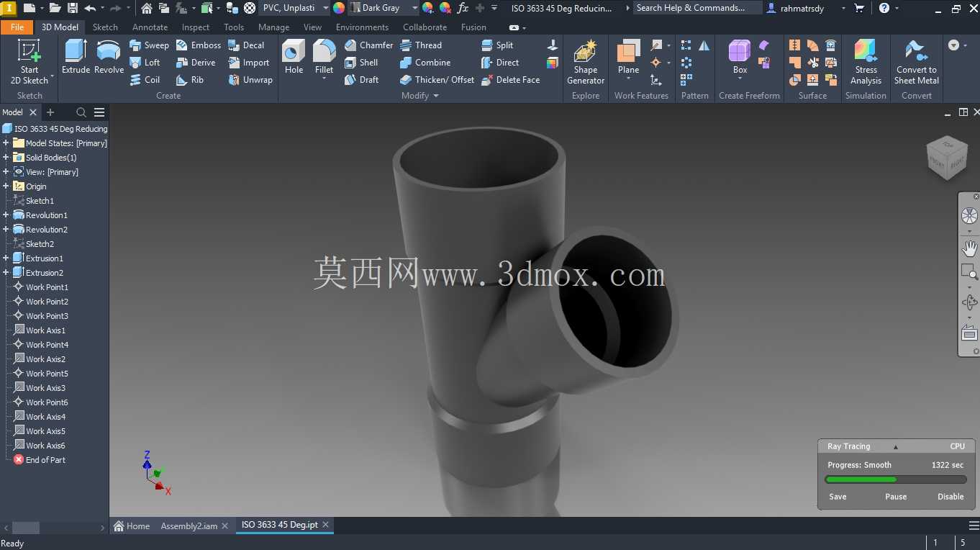The height and width of the screenshot is (550, 980).
Task: Click the Import command
Action: [249, 62]
